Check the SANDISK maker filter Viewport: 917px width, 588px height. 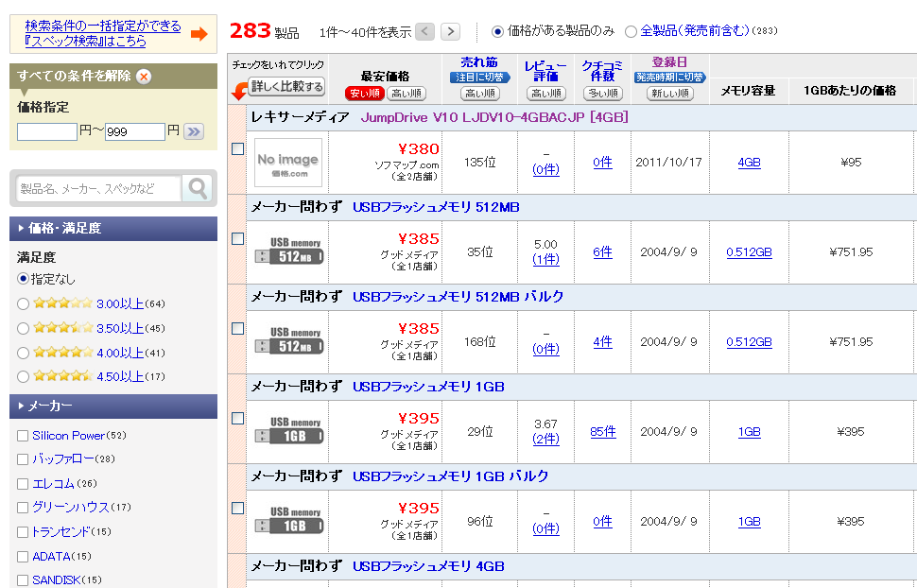click(23, 580)
